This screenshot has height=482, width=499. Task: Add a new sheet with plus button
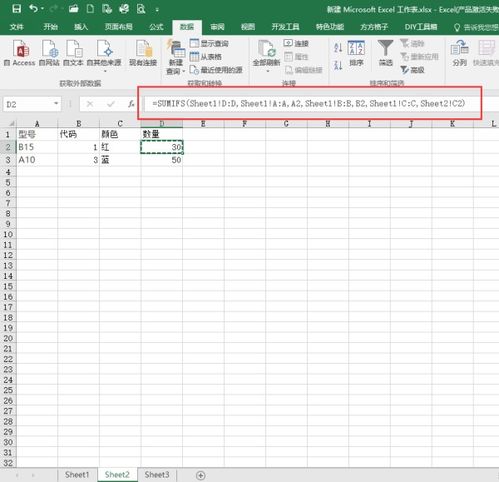point(201,475)
